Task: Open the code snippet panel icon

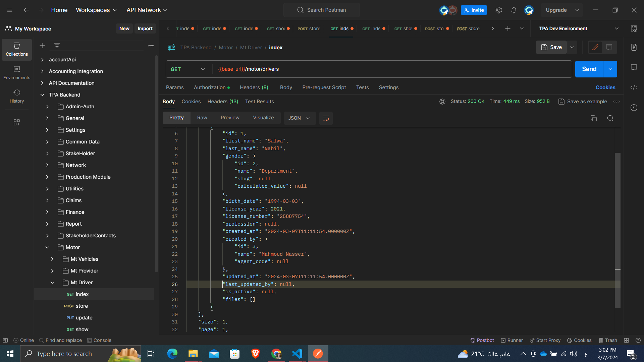Action: click(x=634, y=87)
